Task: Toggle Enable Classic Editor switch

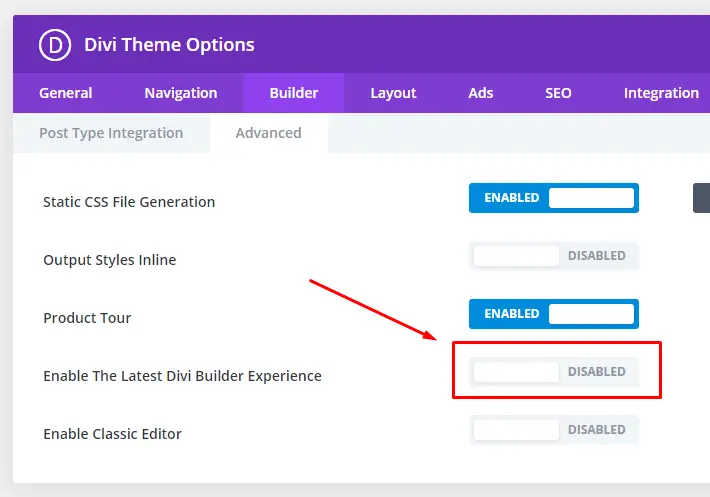Action: click(554, 430)
